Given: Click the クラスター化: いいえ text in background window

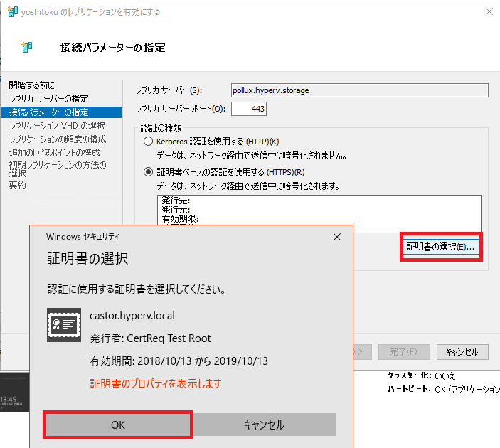Looking at the screenshot, I should click(422, 375).
